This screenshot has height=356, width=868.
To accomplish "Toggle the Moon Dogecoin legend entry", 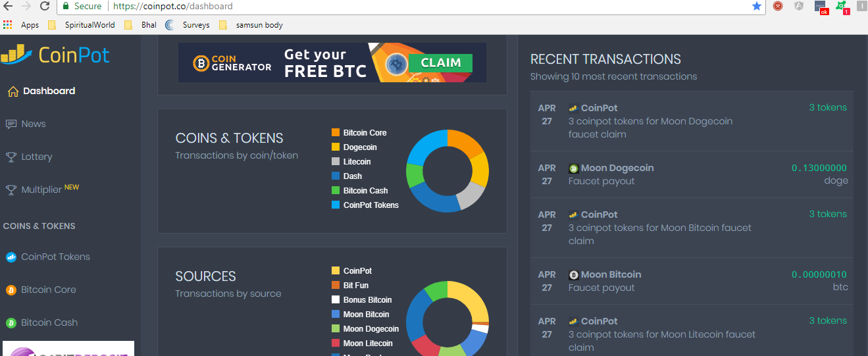I will tap(365, 329).
